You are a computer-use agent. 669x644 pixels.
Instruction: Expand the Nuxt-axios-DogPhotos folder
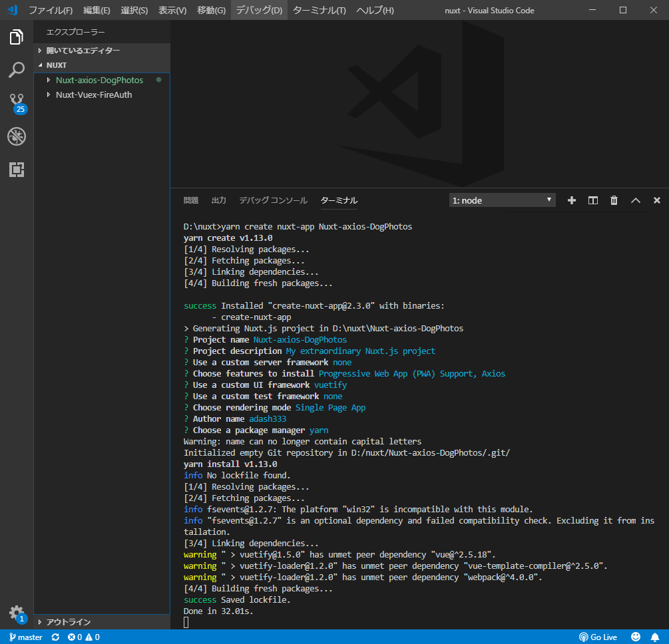click(x=99, y=80)
